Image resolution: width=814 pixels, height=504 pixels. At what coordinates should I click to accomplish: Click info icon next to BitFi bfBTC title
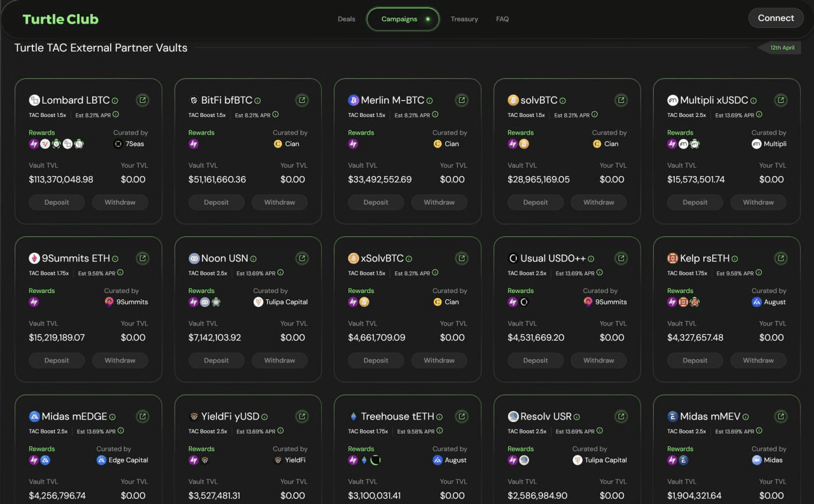pos(258,100)
